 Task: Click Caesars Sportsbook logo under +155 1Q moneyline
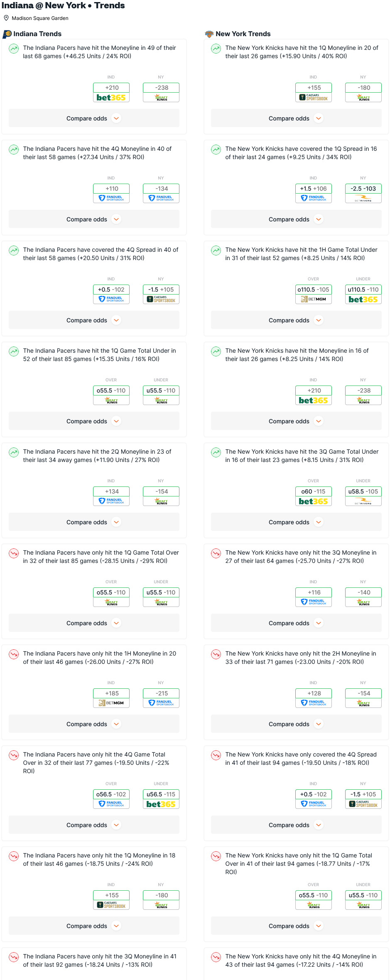pyautogui.click(x=313, y=97)
